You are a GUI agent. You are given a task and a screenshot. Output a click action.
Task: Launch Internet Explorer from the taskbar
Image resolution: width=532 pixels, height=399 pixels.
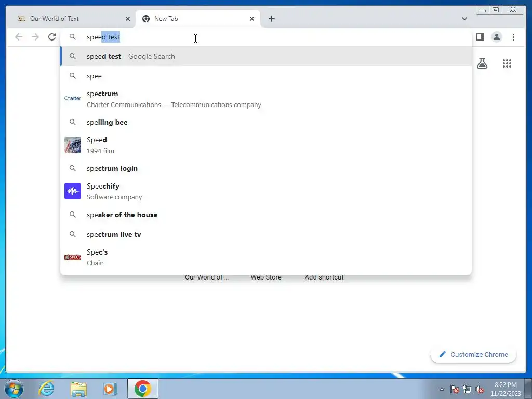pos(46,389)
